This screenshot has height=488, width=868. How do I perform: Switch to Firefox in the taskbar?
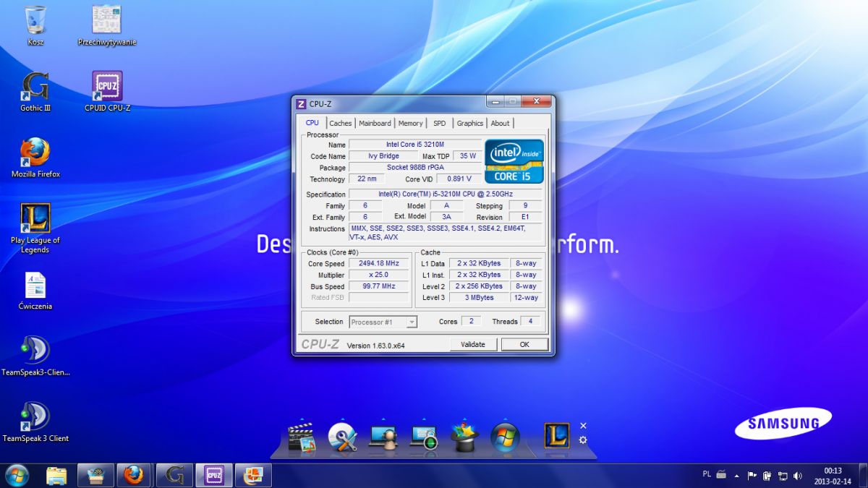pyautogui.click(x=134, y=475)
